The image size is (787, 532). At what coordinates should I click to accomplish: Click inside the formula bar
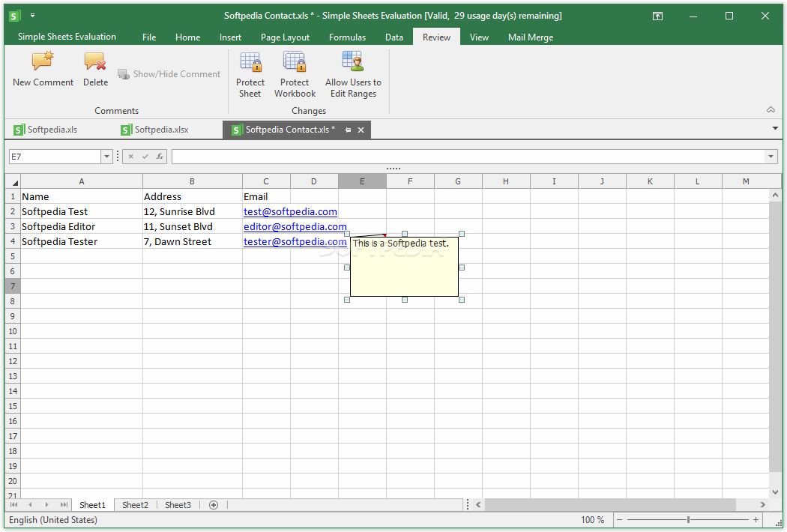[x=468, y=157]
